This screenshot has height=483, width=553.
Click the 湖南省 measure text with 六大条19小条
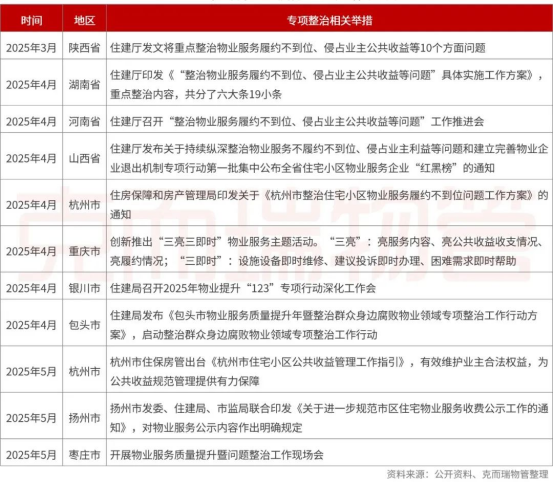pos(327,85)
